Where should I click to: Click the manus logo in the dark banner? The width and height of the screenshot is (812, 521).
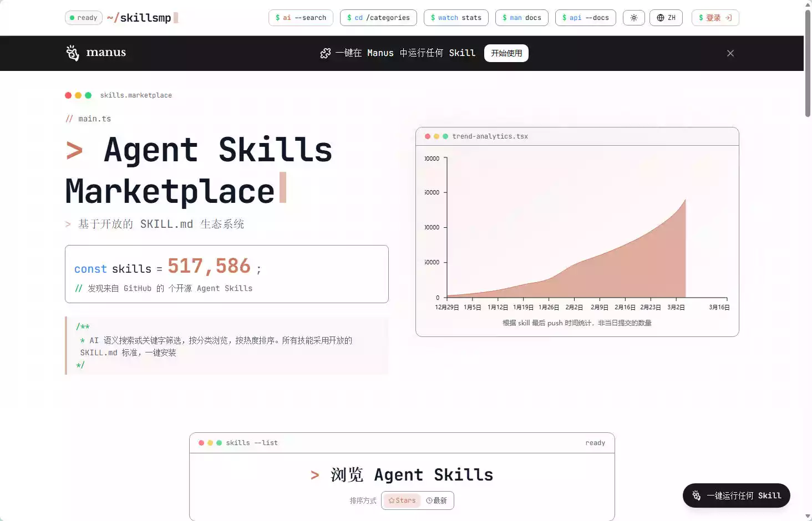click(96, 53)
